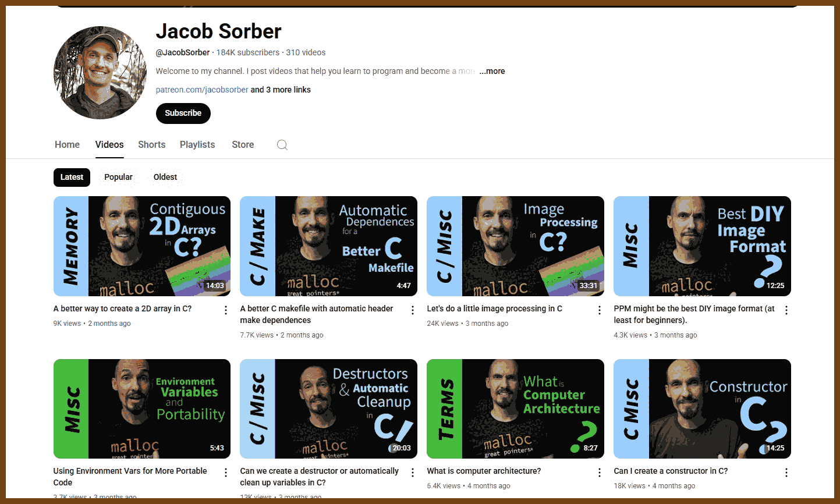Select the Oldest sort filter
The width and height of the screenshot is (840, 504).
pyautogui.click(x=165, y=177)
